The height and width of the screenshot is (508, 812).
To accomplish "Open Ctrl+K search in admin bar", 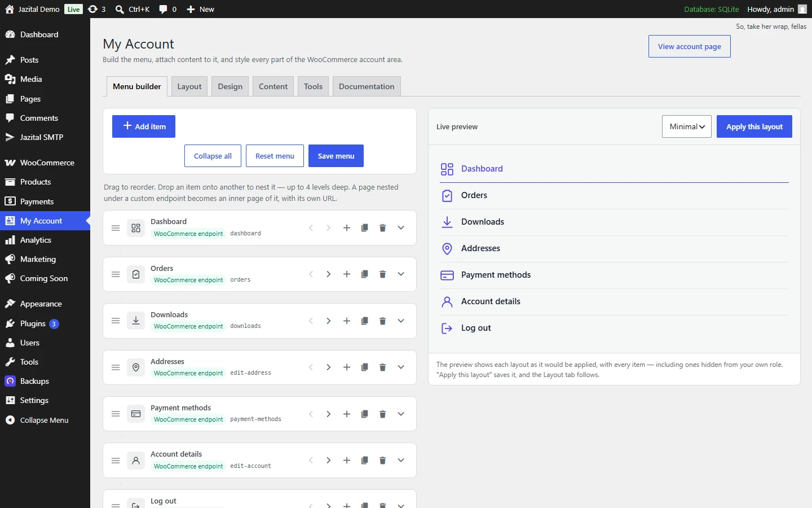I will coord(133,9).
